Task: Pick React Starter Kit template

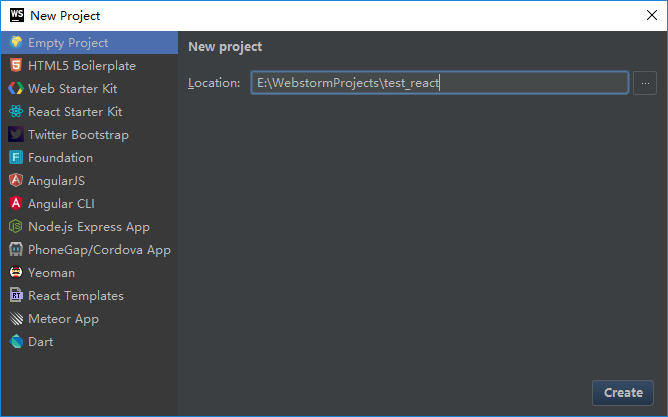Action: coord(89,112)
